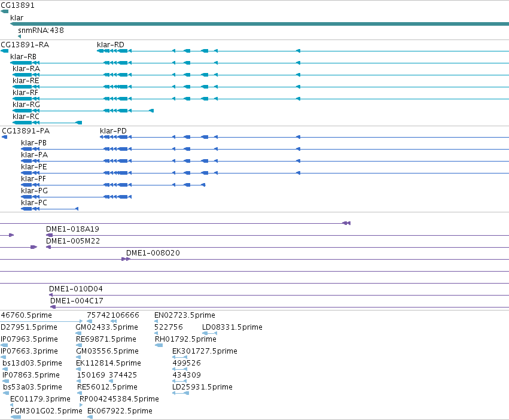
Task: Open the CG13891-RA transcript label
Action: click(25, 44)
